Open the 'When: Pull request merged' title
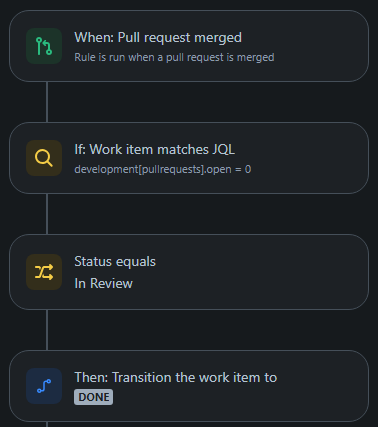Image resolution: width=378 pixels, height=427 pixels. click(158, 37)
